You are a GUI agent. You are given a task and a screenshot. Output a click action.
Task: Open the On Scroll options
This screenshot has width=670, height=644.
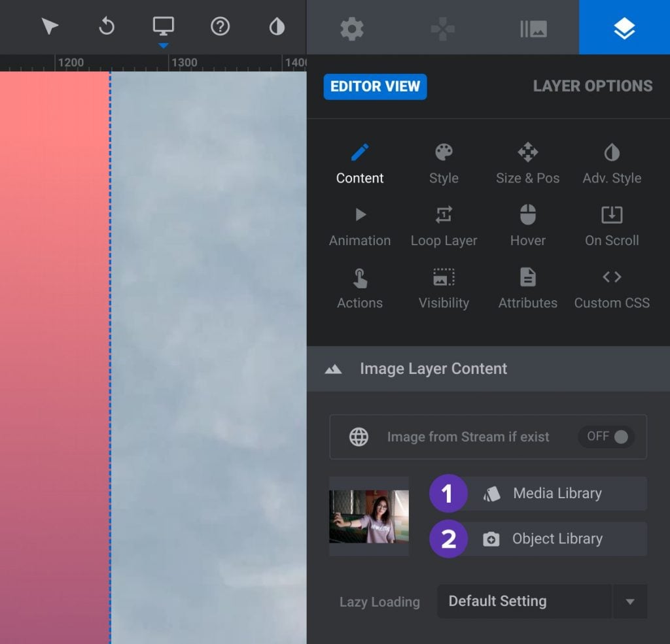611,226
